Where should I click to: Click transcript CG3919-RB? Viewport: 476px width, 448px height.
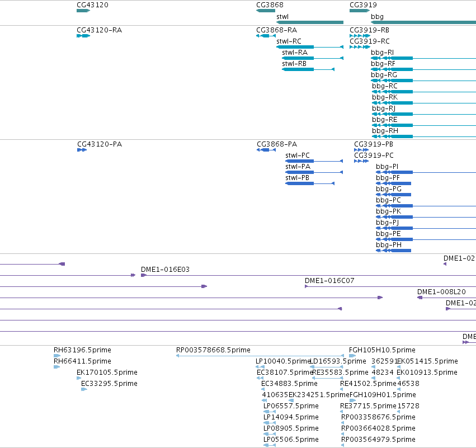click(369, 30)
